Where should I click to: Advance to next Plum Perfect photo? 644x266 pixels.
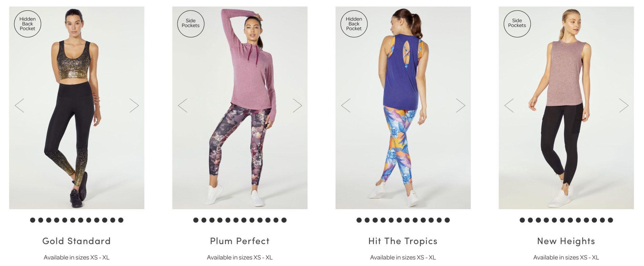tap(297, 106)
